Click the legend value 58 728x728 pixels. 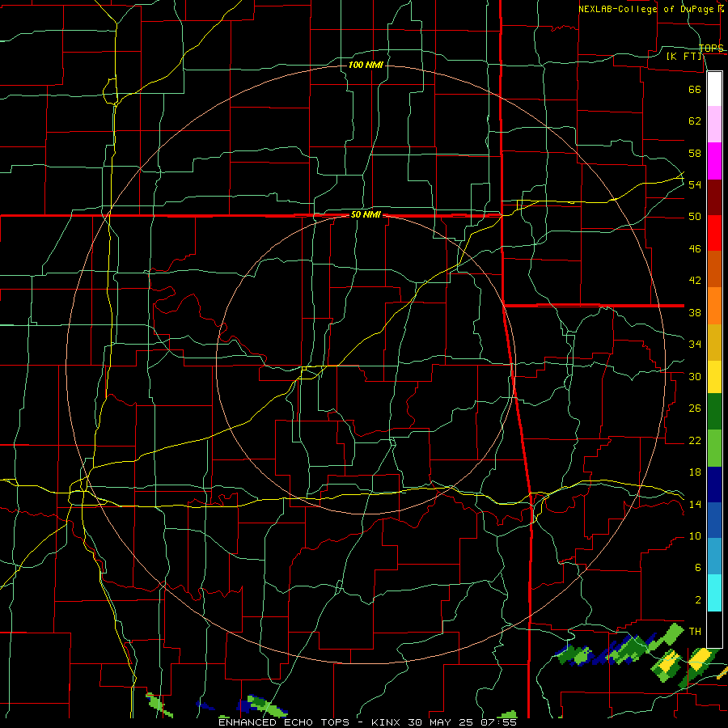click(695, 153)
